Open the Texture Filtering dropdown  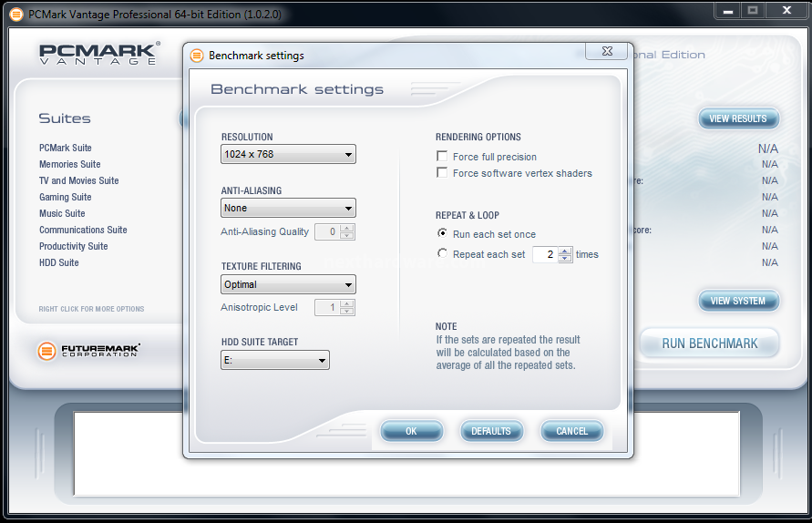289,284
